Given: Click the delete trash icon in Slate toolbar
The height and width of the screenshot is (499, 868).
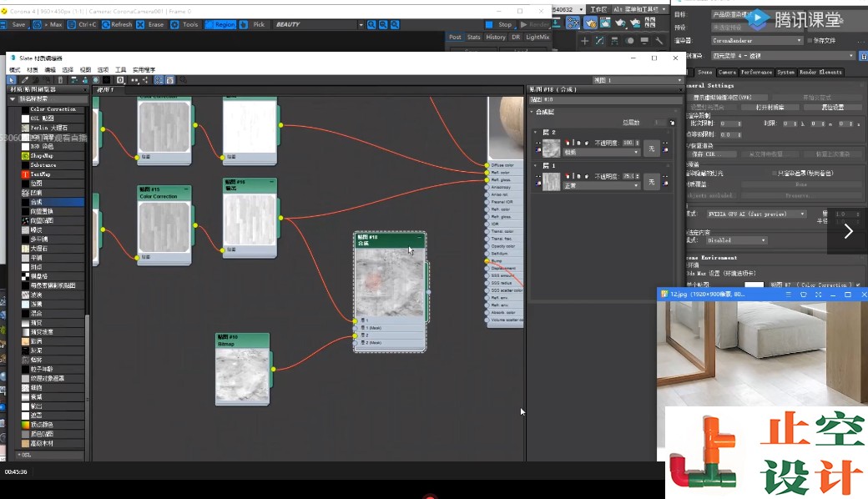Looking at the screenshot, I should [60, 80].
